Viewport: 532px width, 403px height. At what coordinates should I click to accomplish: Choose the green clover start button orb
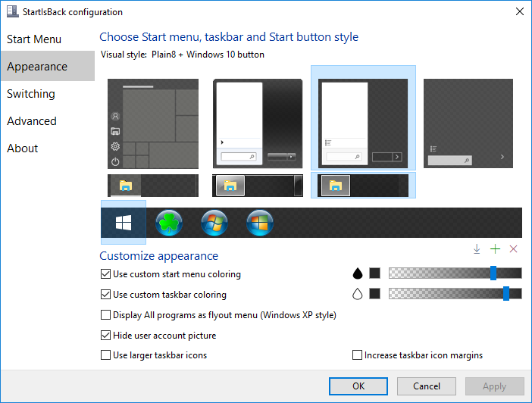(169, 223)
